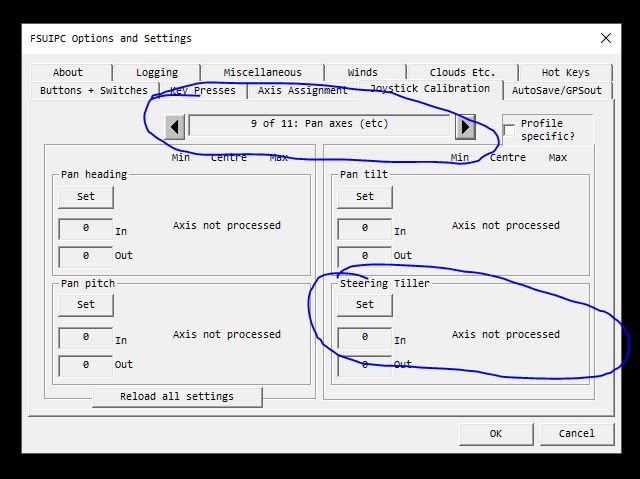Click the 'Pan heading' group label
This screenshot has height=479, width=640.
pyautogui.click(x=94, y=175)
